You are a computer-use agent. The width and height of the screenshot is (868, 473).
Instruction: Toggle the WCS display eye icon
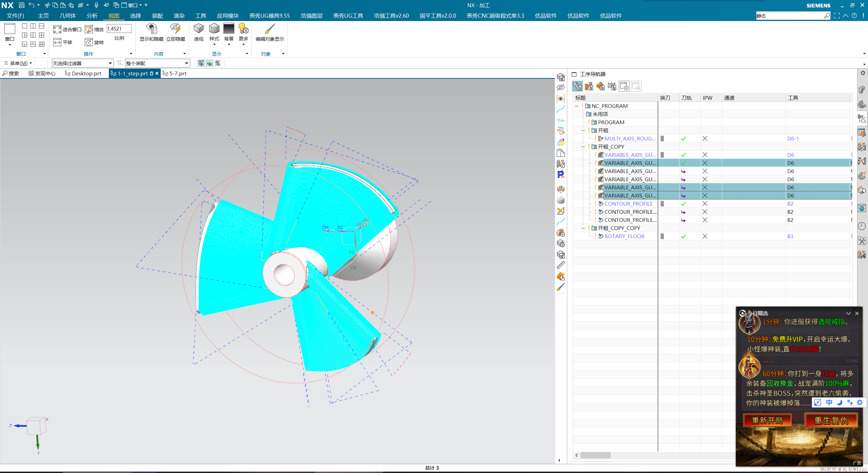click(210, 63)
